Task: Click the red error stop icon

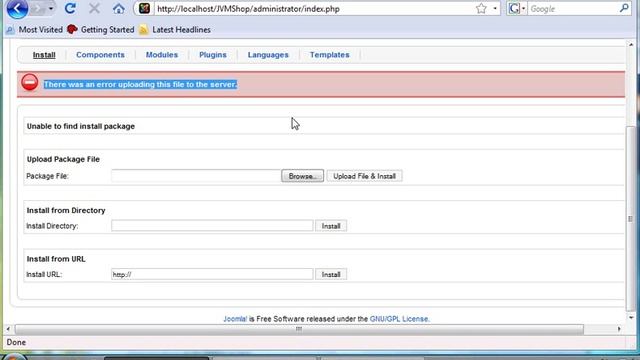Action: click(x=30, y=82)
